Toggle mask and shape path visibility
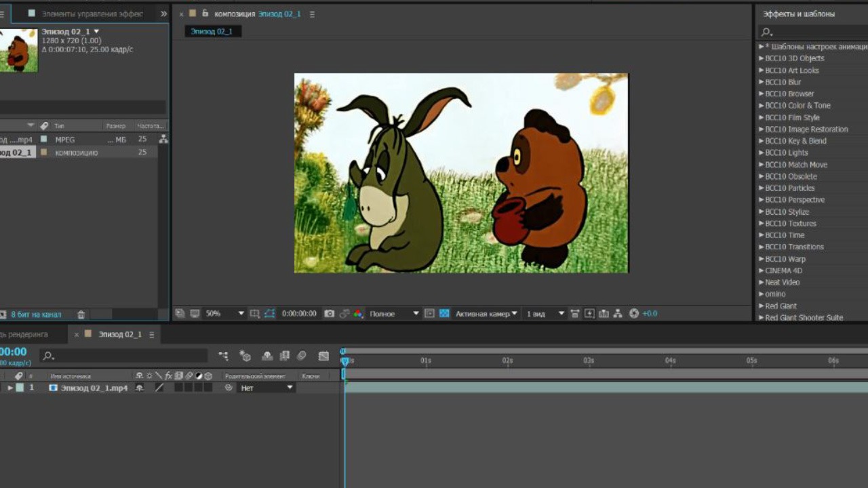This screenshot has width=868, height=488. click(270, 314)
